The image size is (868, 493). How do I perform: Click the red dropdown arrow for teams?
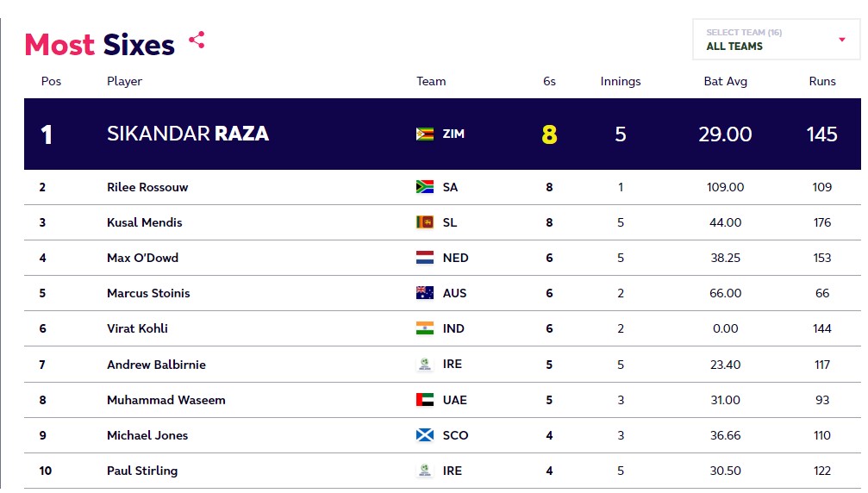842,40
